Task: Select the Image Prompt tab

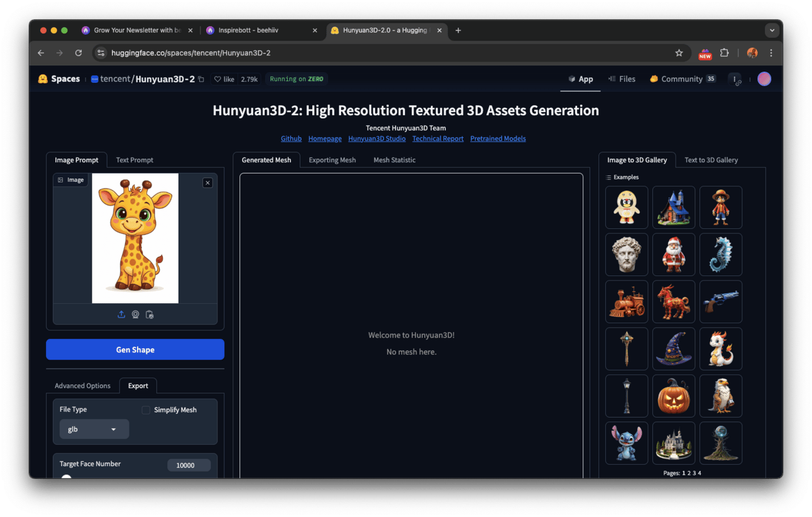Action: click(x=77, y=160)
